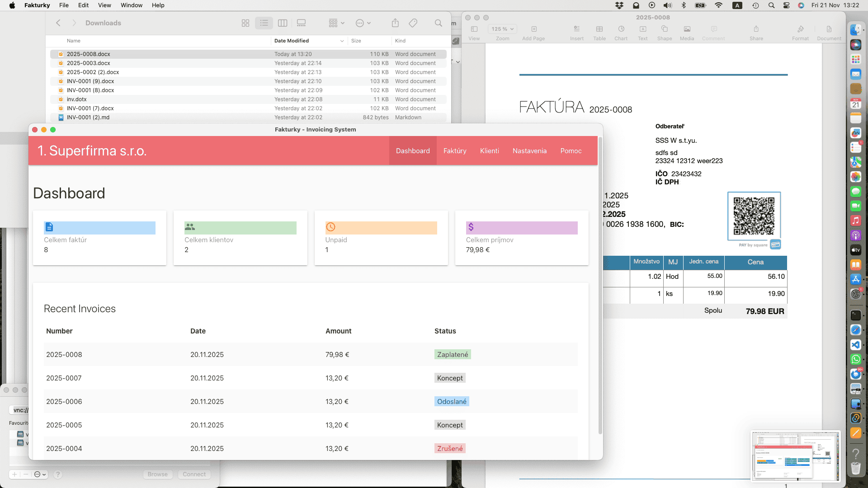Screen dimensions: 868x488
Task: Open the Dropbox menu bar icon
Action: click(x=618, y=5)
